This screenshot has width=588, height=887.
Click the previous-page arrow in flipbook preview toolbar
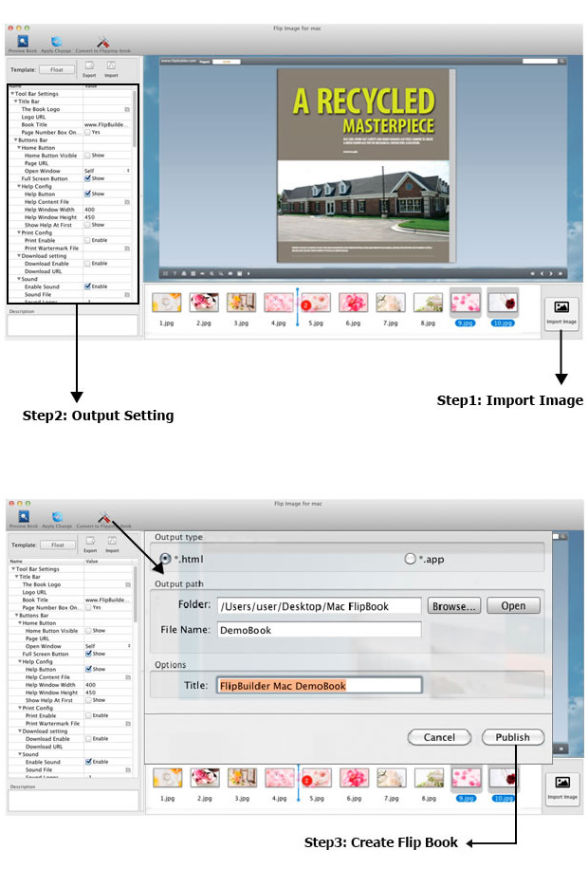[x=542, y=273]
